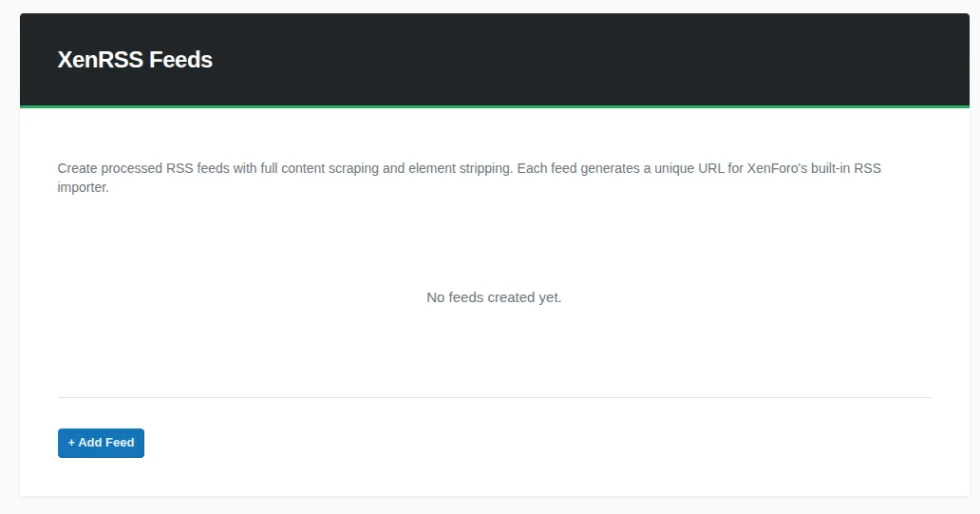Click the word 'yet.' in the empty message
The image size is (980, 514).
click(x=550, y=297)
